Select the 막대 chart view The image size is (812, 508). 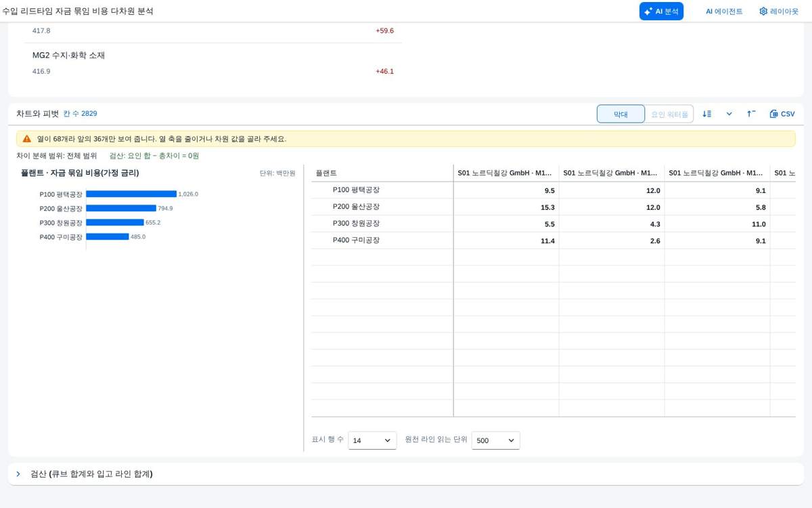(x=621, y=114)
